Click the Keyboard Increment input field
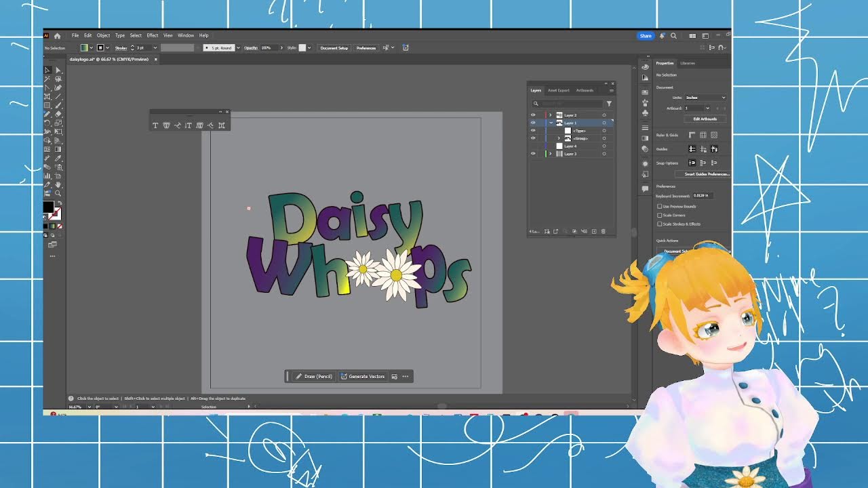Screen dimensions: 868x488 click(703, 195)
